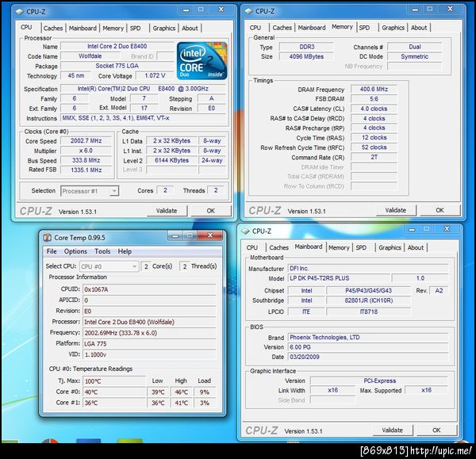476x459 pixels.
Task: Open Graphics tab in Mainboard window
Action: [x=390, y=247]
